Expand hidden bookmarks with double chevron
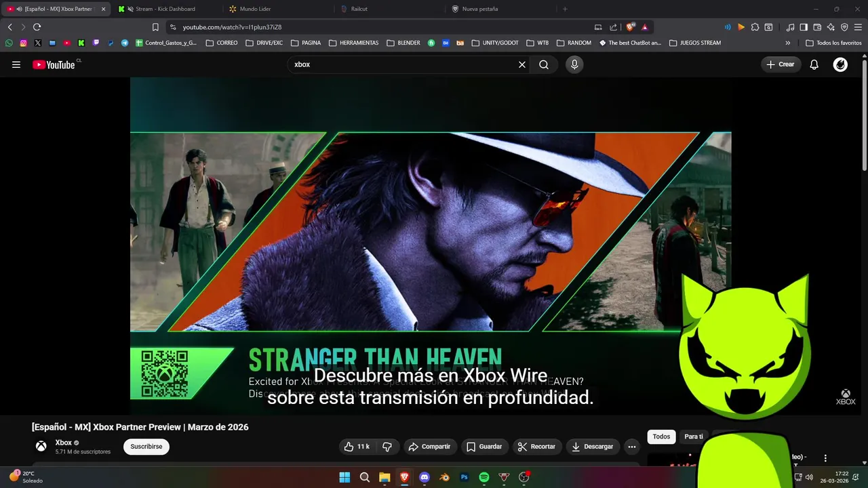 pyautogui.click(x=787, y=43)
